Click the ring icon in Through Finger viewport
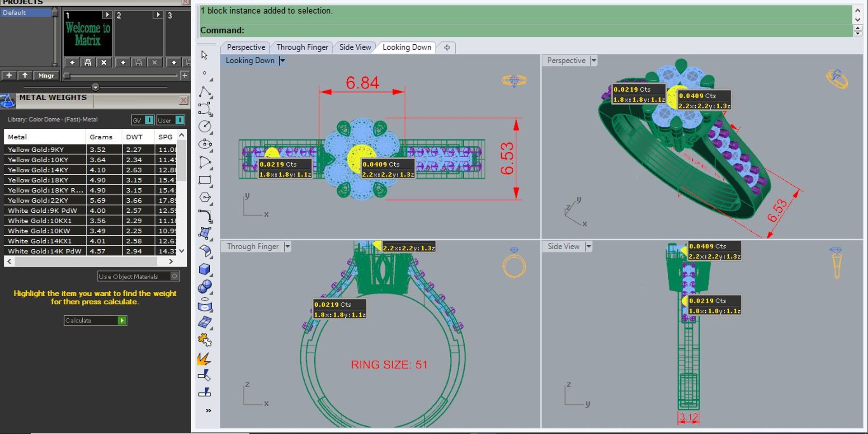Image resolution: width=868 pixels, height=434 pixels. coord(514,262)
